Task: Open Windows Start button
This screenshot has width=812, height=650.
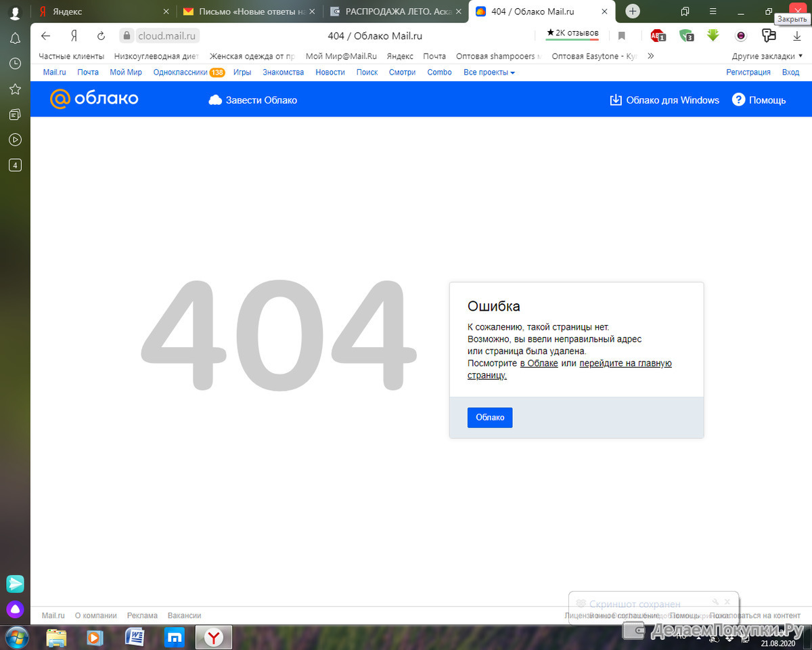Action: (x=16, y=637)
